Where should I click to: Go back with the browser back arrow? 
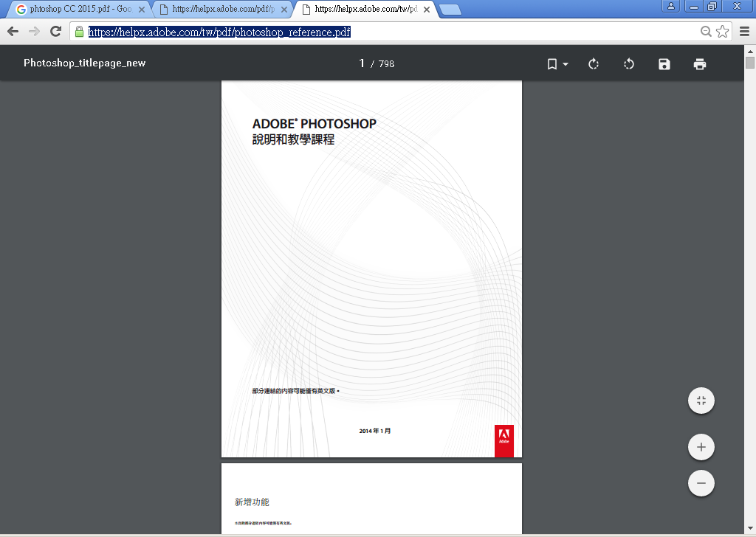pyautogui.click(x=13, y=32)
